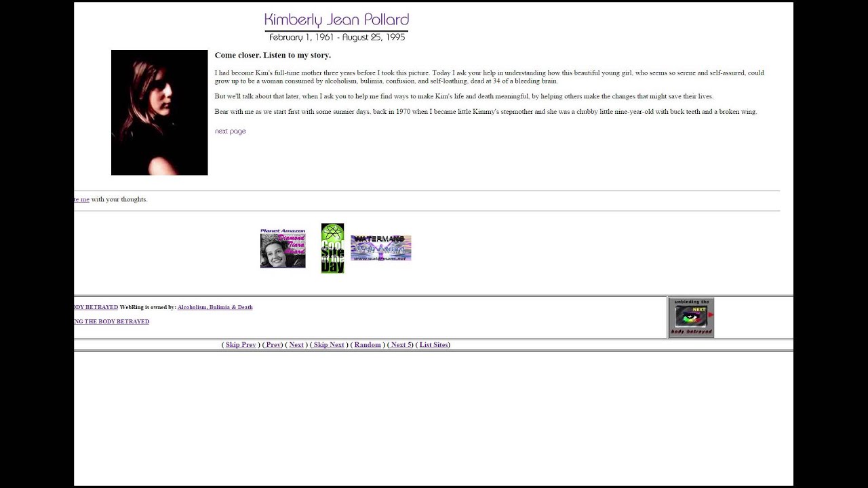Click the text 'with your thoughts.'
This screenshot has height=488, width=868.
(x=119, y=199)
